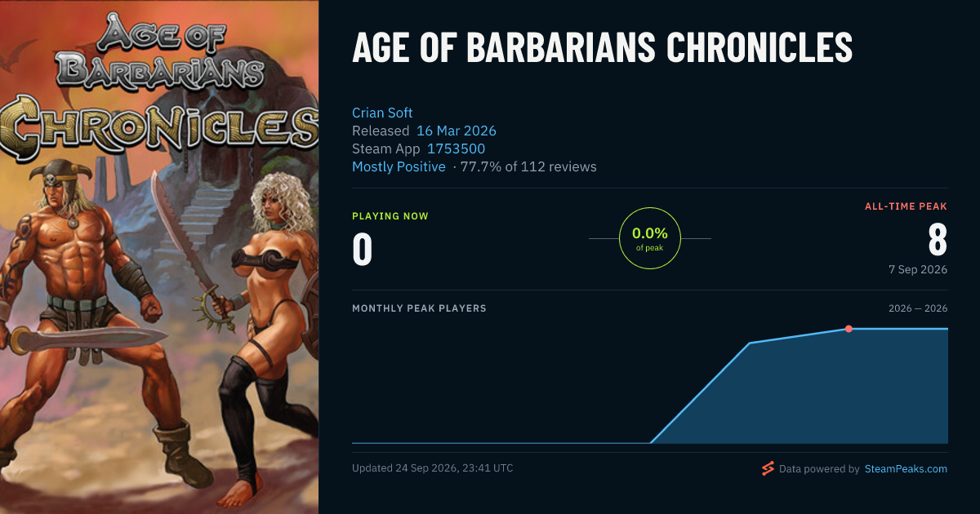The height and width of the screenshot is (514, 980).
Task: Click the Playing Now count 0
Action: coord(362,250)
